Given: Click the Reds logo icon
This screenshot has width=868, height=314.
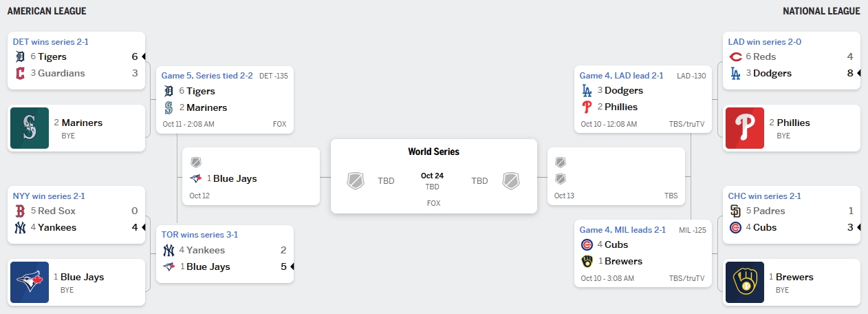Looking at the screenshot, I should [735, 56].
